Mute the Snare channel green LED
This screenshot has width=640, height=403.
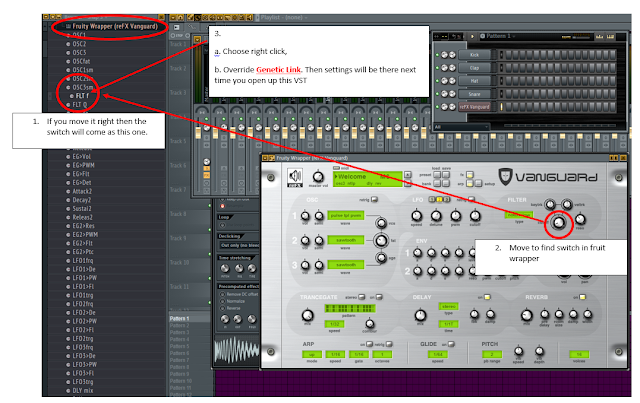438,94
